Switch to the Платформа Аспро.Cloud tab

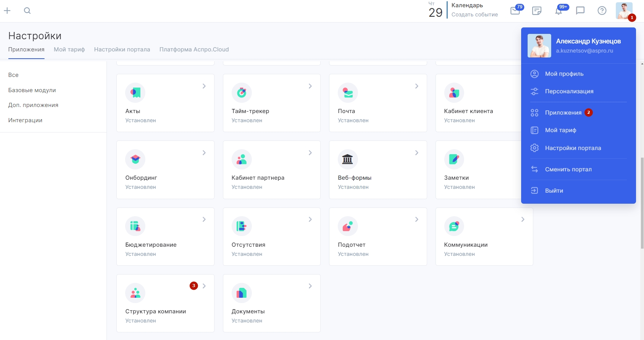coord(194,49)
